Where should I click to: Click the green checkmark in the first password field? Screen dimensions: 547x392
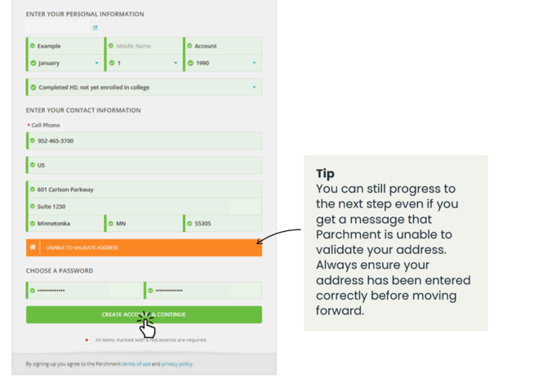[x=33, y=291]
